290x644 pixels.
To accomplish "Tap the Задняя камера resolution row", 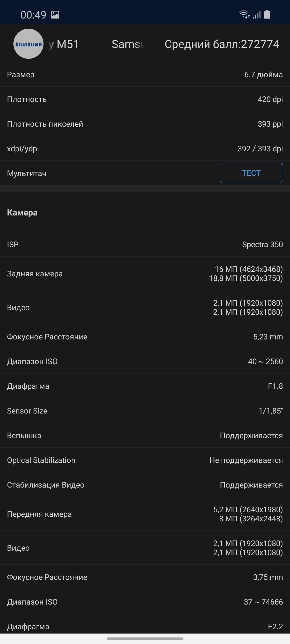I will coord(145,274).
